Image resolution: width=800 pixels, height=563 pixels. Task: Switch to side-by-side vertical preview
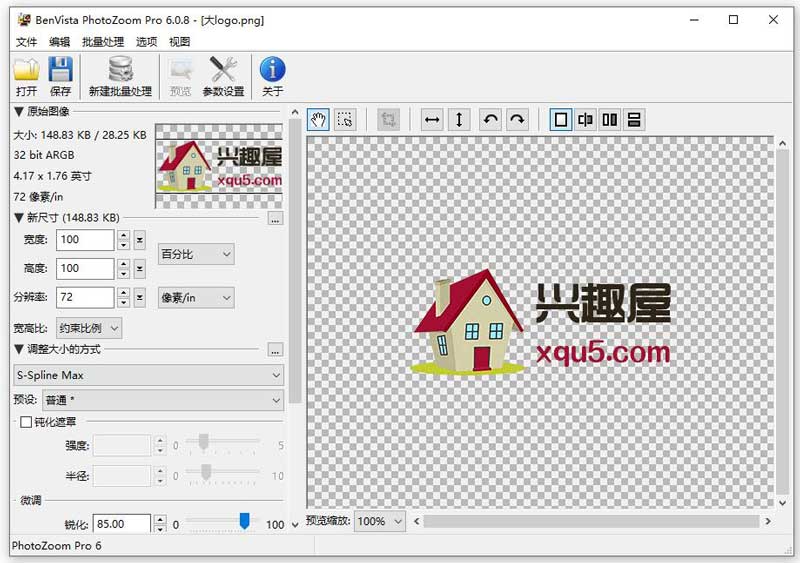(610, 120)
